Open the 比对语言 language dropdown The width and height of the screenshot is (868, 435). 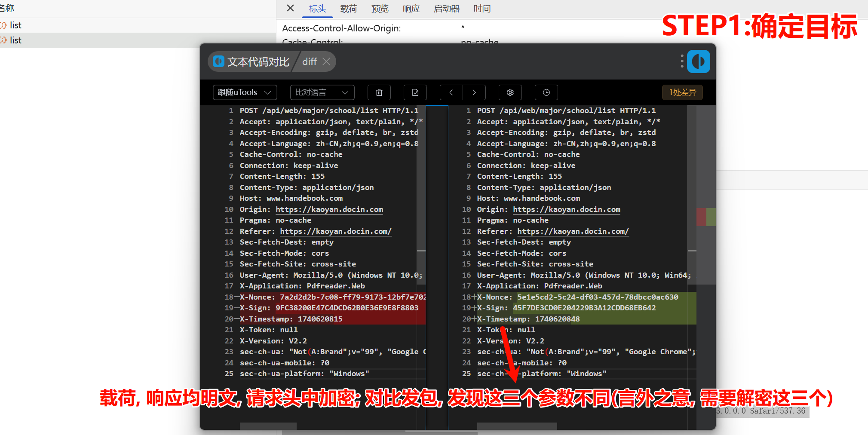322,92
